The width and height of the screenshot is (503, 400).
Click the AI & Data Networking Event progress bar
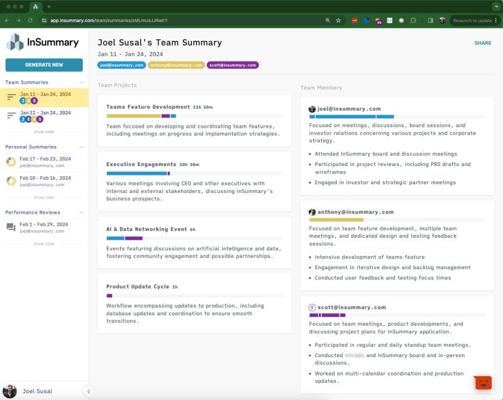[x=194, y=238]
